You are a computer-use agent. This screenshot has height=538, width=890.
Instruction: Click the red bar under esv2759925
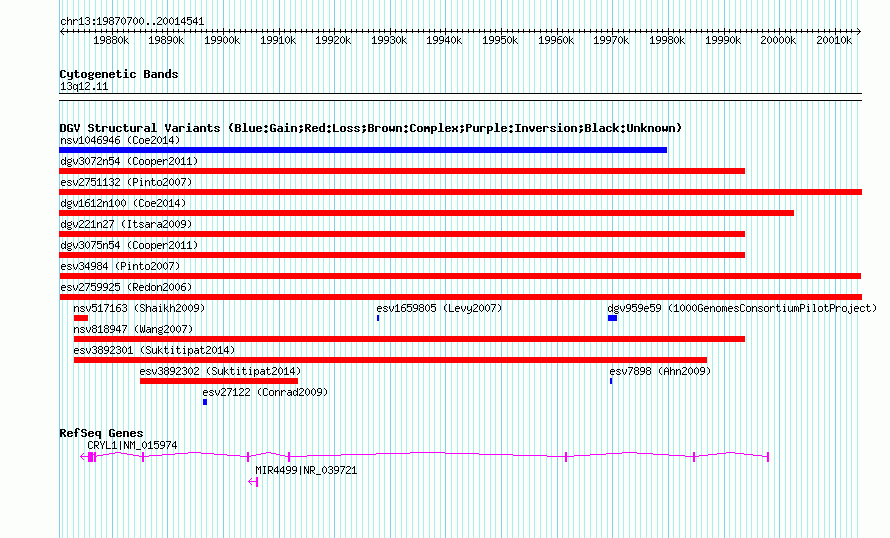pos(460,297)
